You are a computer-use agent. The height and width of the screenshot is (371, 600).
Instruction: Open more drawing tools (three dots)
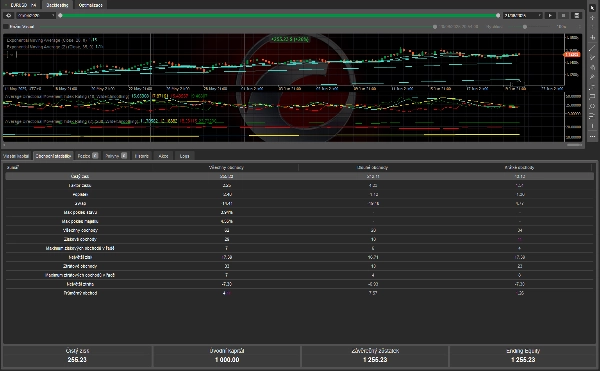(592, 136)
